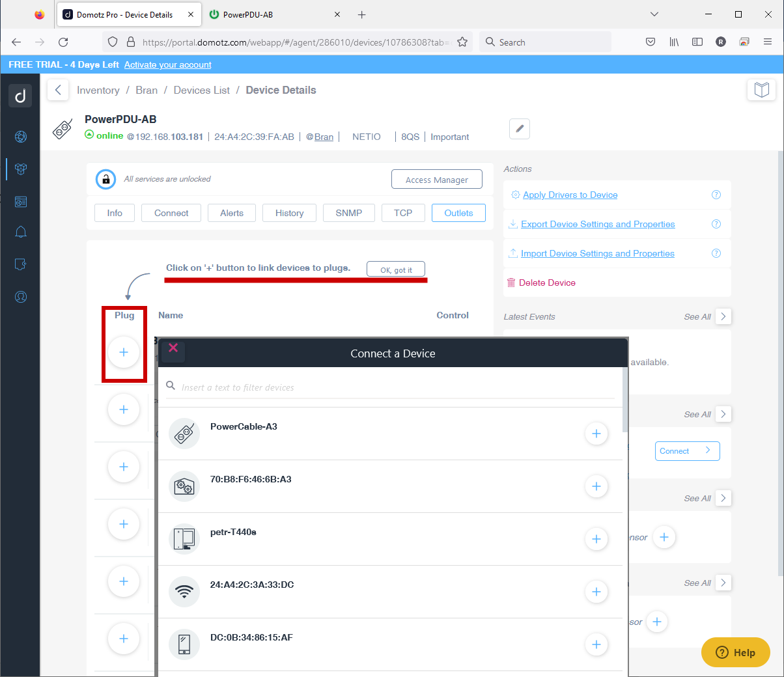
Task: Open the guide book icon
Action: pos(761,90)
